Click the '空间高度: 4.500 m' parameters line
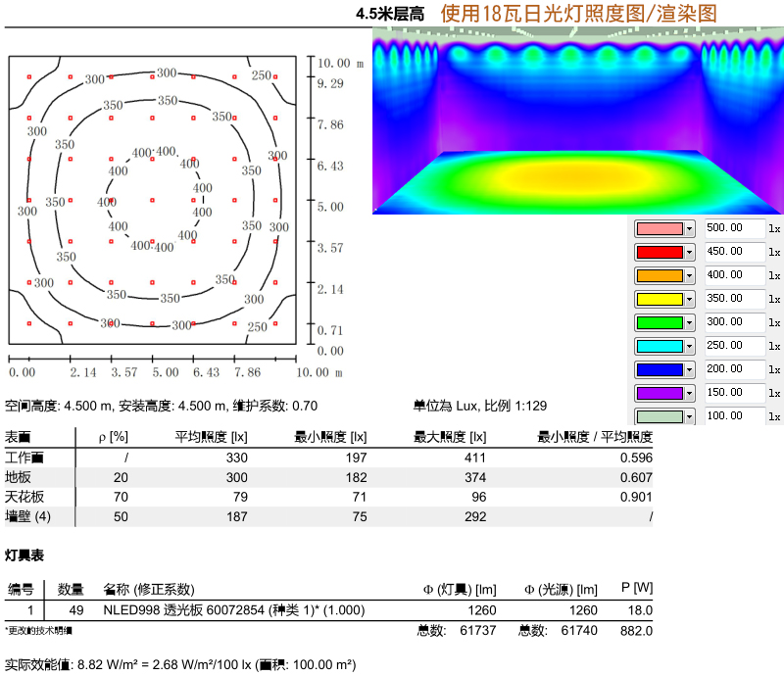Viewport: 784px width, 676px height. [x=161, y=406]
